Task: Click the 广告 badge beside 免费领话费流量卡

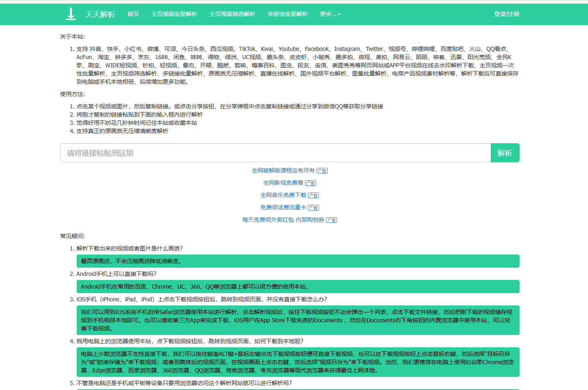Action: point(314,208)
